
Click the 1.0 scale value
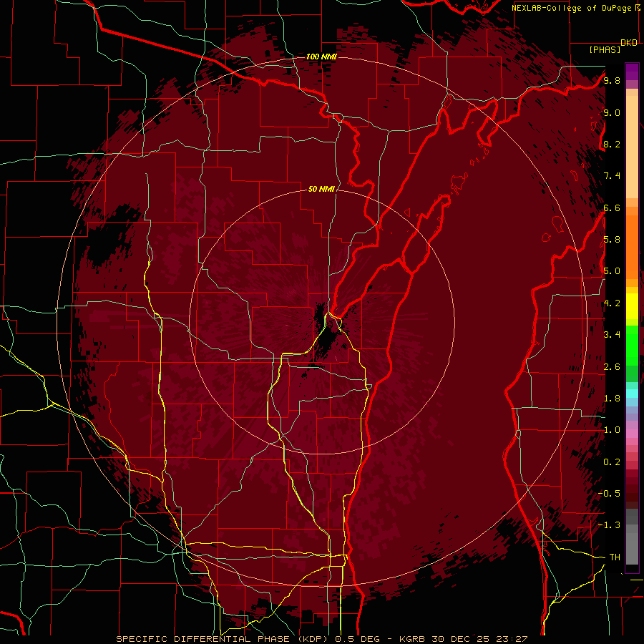pyautogui.click(x=612, y=430)
